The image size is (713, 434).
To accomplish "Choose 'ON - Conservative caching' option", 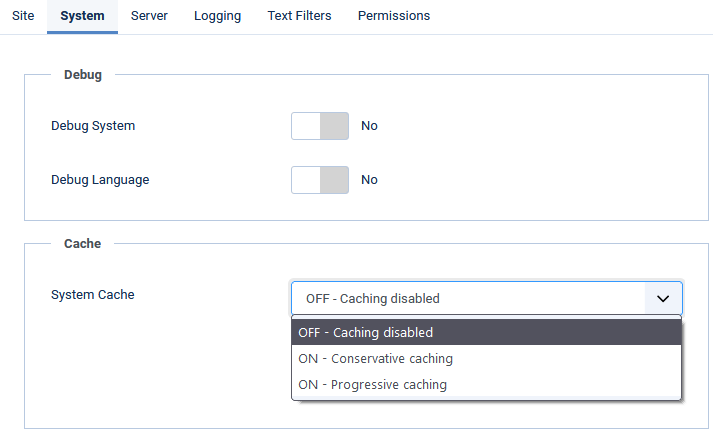I will pyautogui.click(x=375, y=359).
